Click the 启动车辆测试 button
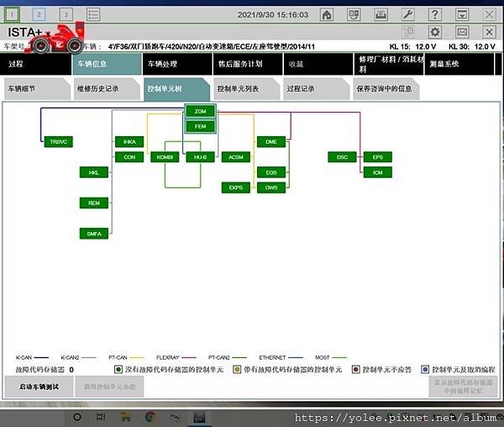The height and width of the screenshot is (427, 504). pyautogui.click(x=39, y=387)
